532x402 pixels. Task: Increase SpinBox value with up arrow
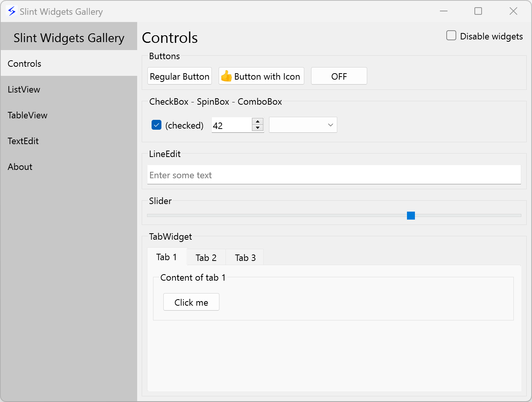(x=258, y=122)
